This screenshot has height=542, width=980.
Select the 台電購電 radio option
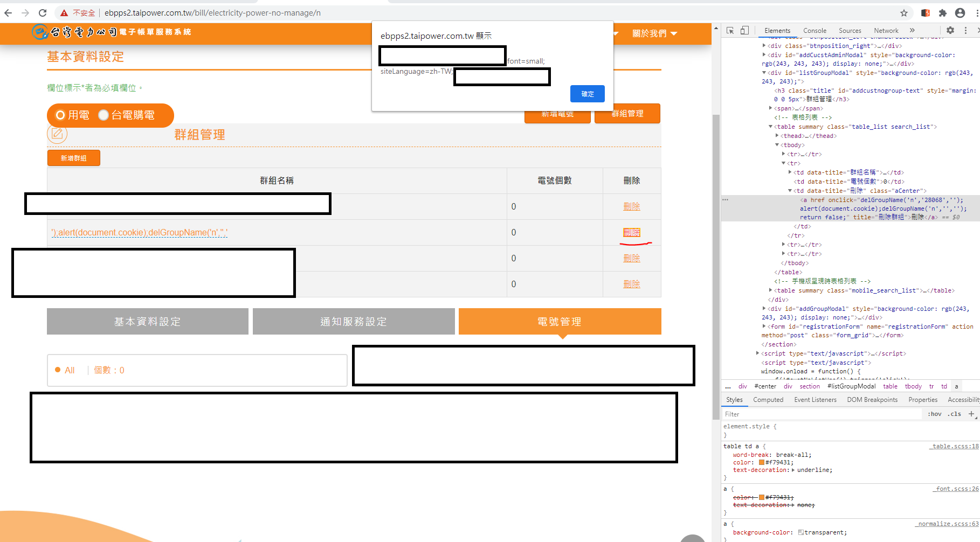(103, 115)
